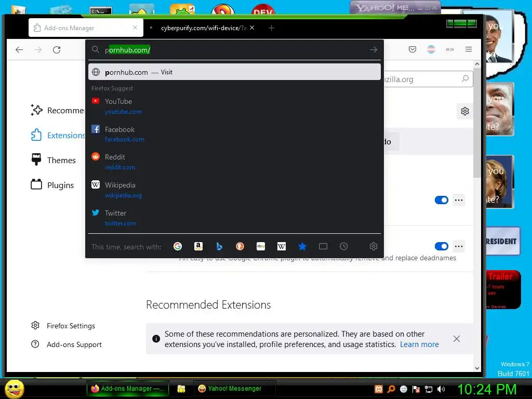Select the Facebook suggestion

234,134
